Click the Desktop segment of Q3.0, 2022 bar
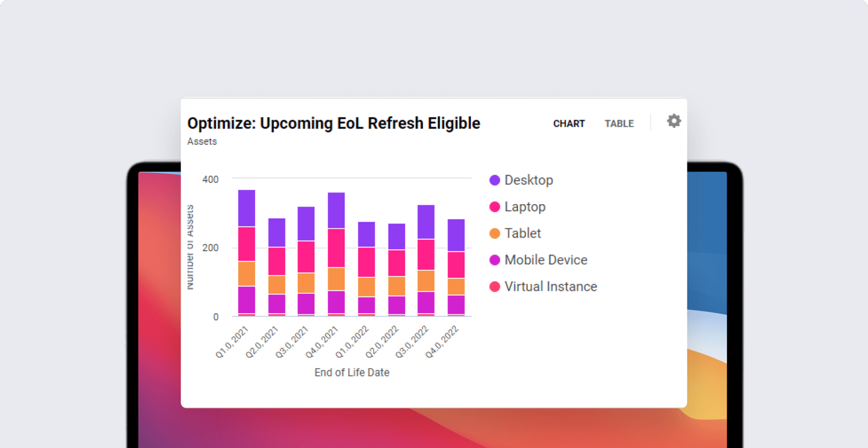Screen dimensions: 868x448 [426, 222]
